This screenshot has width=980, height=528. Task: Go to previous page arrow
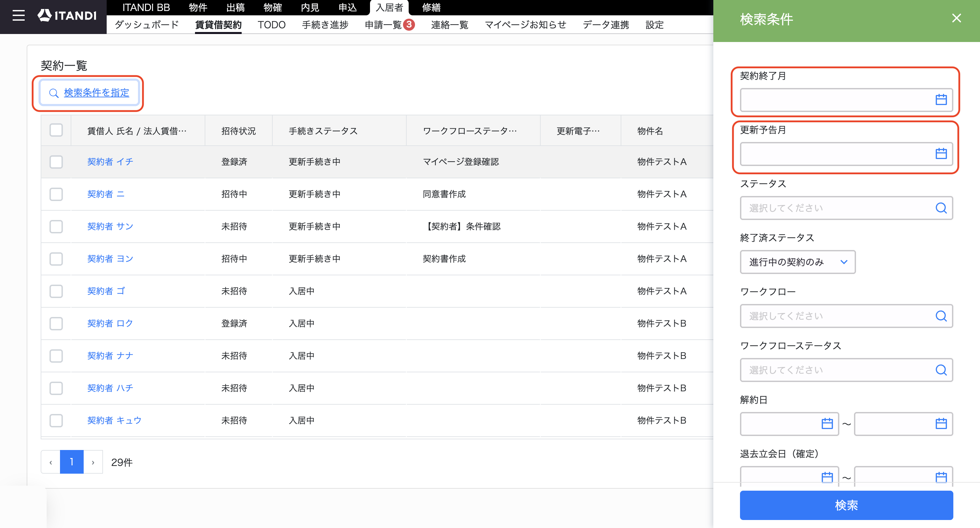[51, 462]
